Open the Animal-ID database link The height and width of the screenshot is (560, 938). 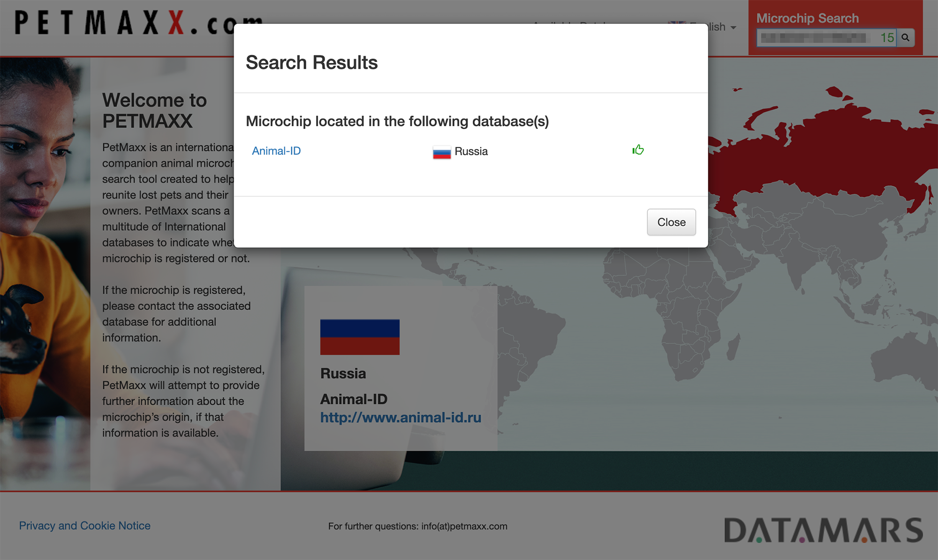275,150
